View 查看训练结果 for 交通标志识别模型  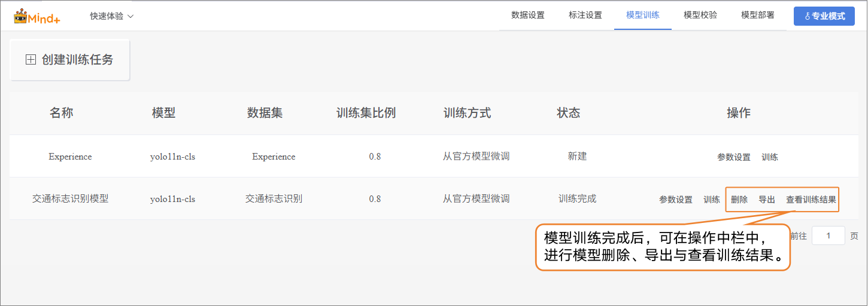[811, 200]
